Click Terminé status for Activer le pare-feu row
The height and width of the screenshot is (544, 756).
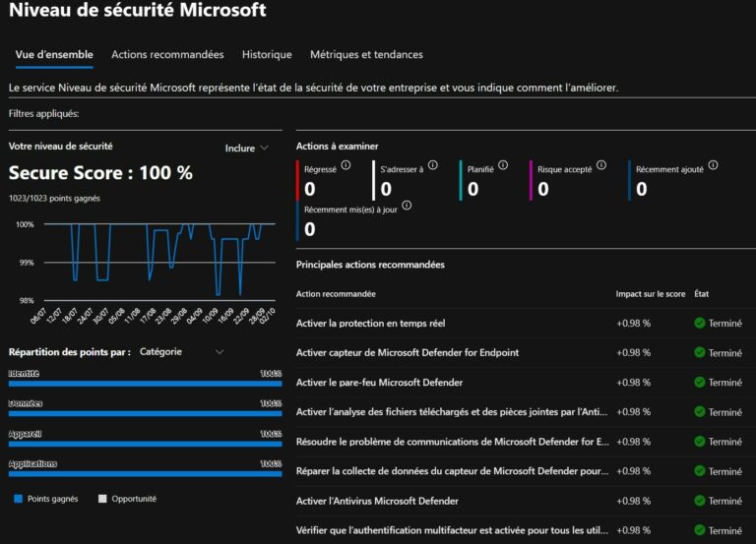(725, 383)
